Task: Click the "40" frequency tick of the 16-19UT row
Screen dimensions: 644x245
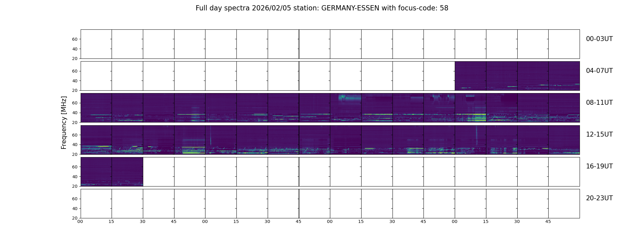Action: 75,177
